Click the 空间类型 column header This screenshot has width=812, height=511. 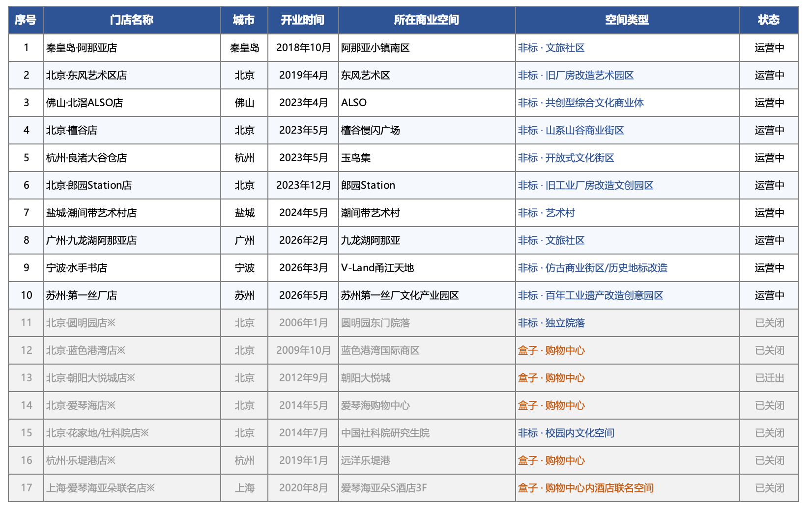point(627,20)
